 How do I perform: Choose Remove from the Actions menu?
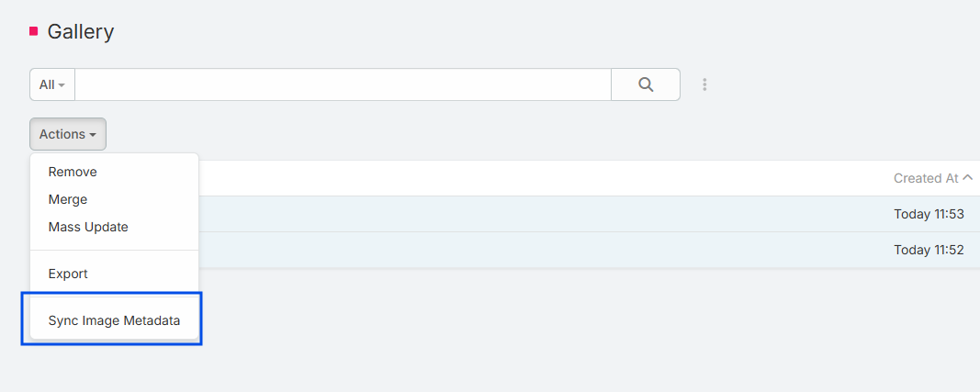[x=73, y=172]
